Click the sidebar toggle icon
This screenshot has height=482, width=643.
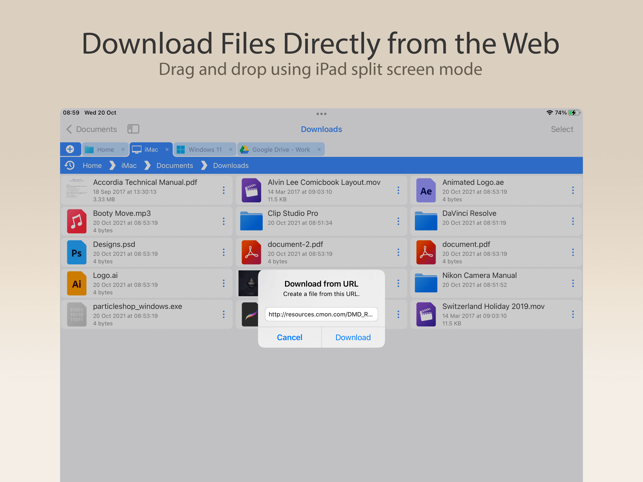[133, 129]
